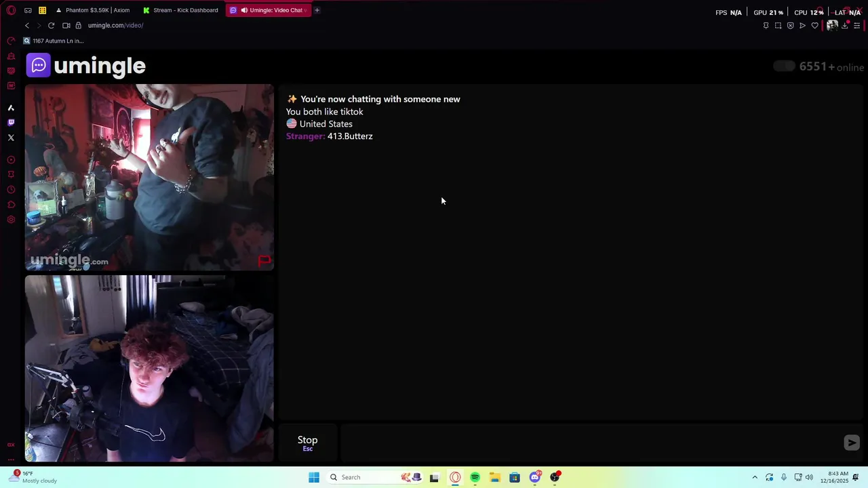
Task: Click the stranger's video feed
Action: pos(149,178)
